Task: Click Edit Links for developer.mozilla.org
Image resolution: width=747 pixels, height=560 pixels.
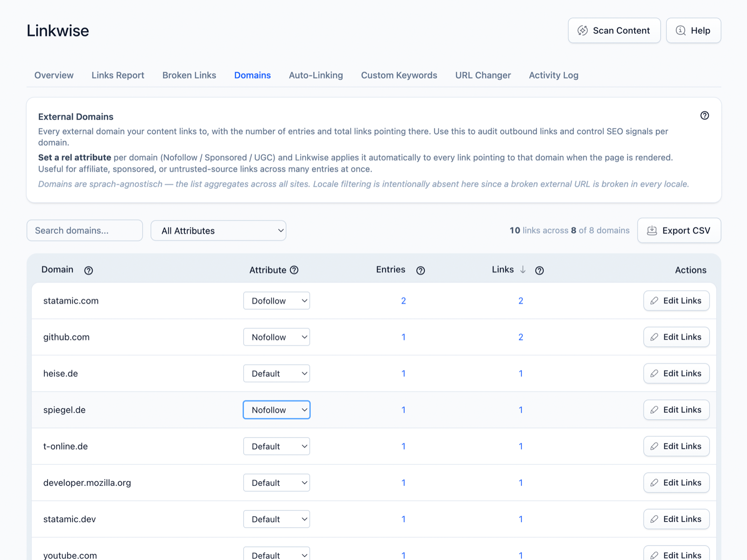Action: (x=676, y=483)
